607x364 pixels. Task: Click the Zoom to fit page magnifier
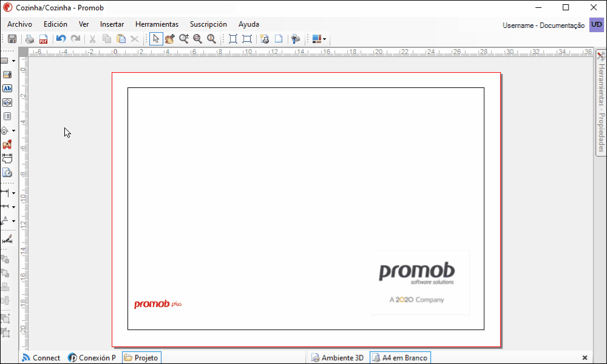[x=211, y=39]
